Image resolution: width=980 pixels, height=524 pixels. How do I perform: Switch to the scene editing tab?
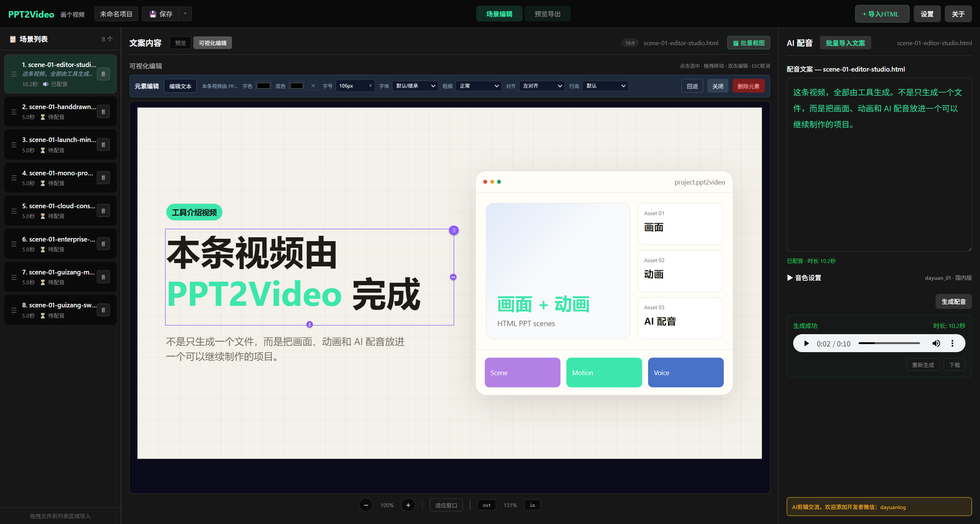499,14
